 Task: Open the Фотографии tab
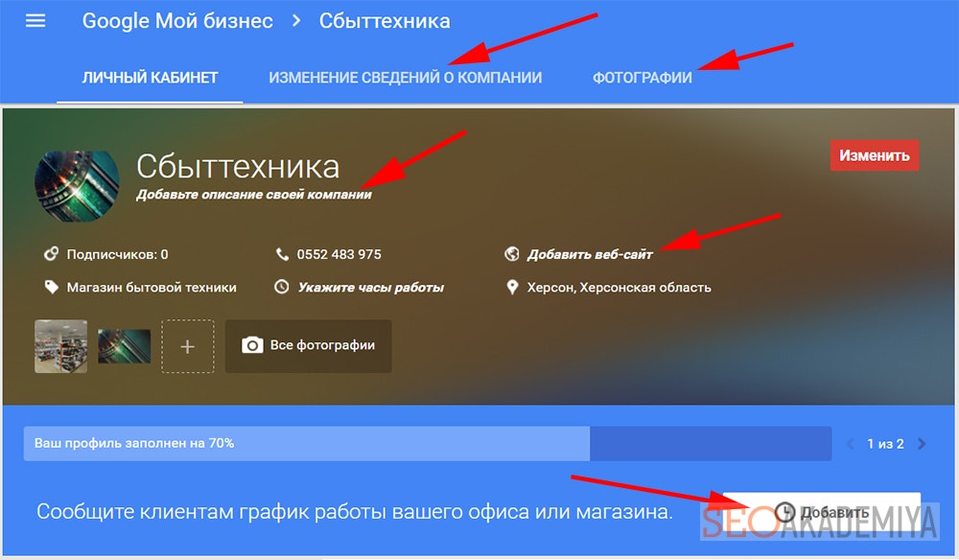(642, 78)
